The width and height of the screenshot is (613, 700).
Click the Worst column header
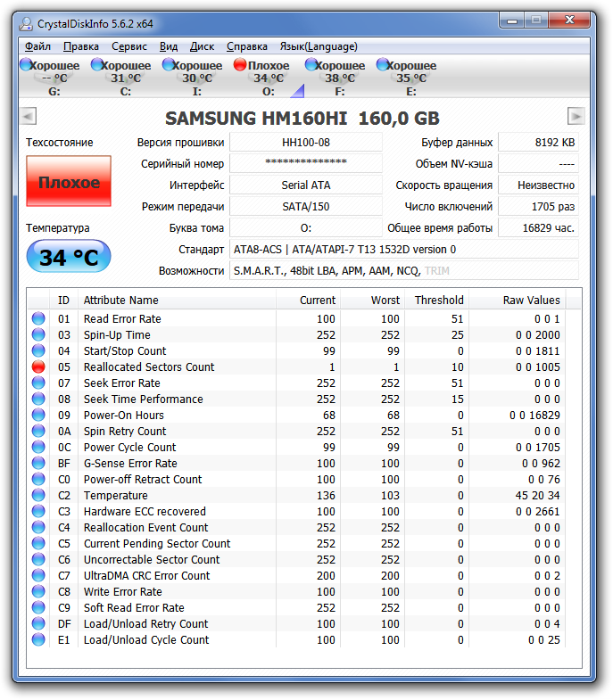coord(373,300)
